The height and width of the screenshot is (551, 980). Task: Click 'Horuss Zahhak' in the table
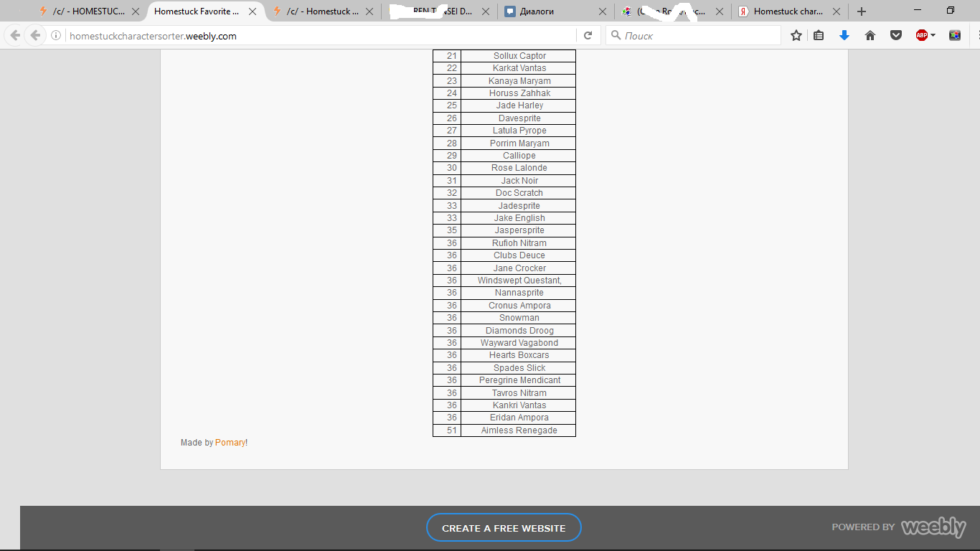[x=519, y=93]
